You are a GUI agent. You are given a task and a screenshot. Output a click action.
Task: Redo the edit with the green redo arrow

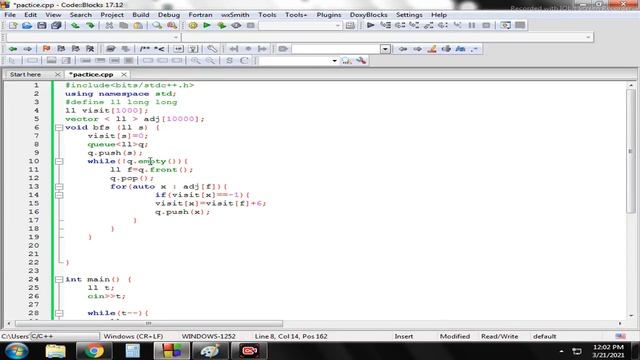pos(90,25)
